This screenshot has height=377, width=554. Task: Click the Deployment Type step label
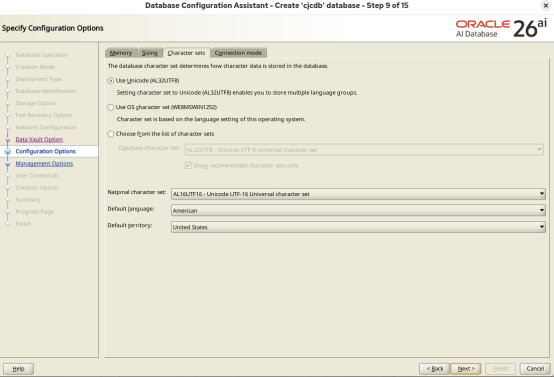point(39,79)
